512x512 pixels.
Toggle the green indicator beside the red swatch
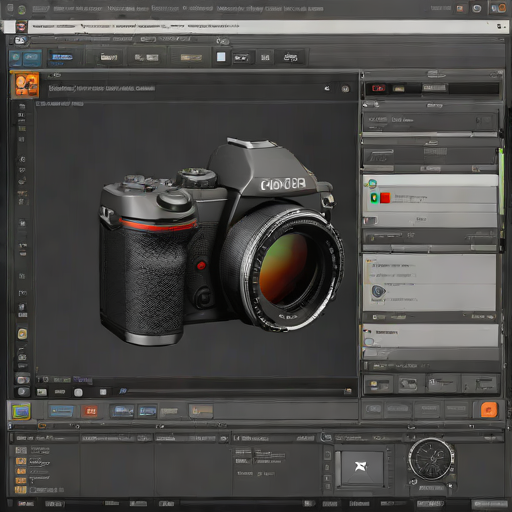(375, 198)
